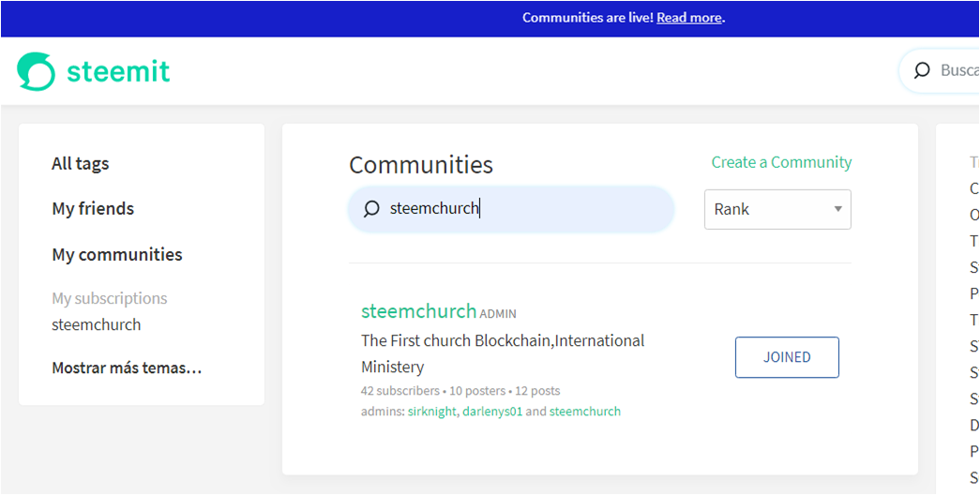980x495 pixels.
Task: Open All tags in sidebar
Action: [80, 164]
